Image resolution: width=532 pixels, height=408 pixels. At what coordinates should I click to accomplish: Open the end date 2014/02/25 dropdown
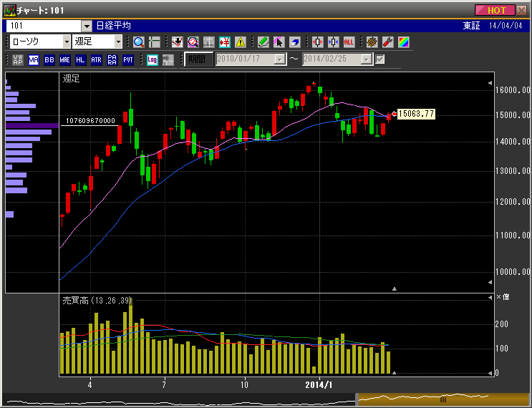click(367, 59)
